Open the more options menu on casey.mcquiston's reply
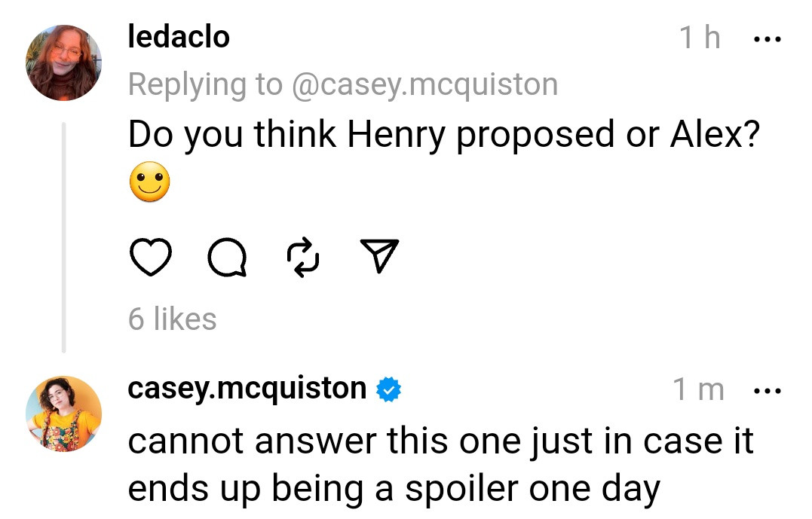 (x=768, y=391)
